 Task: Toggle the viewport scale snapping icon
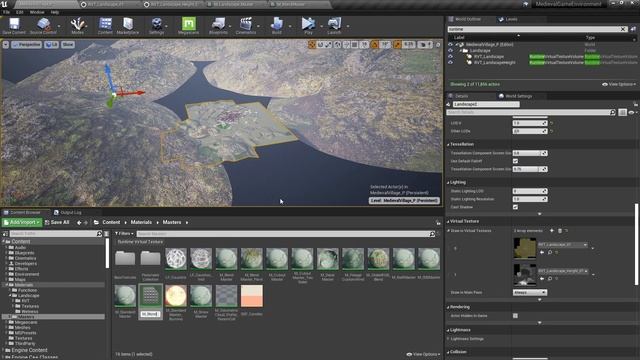pos(397,44)
